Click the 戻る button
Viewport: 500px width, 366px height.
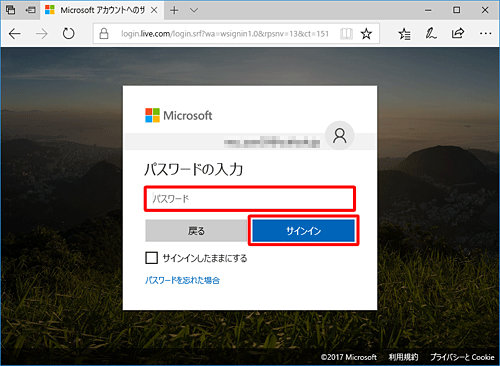click(196, 231)
